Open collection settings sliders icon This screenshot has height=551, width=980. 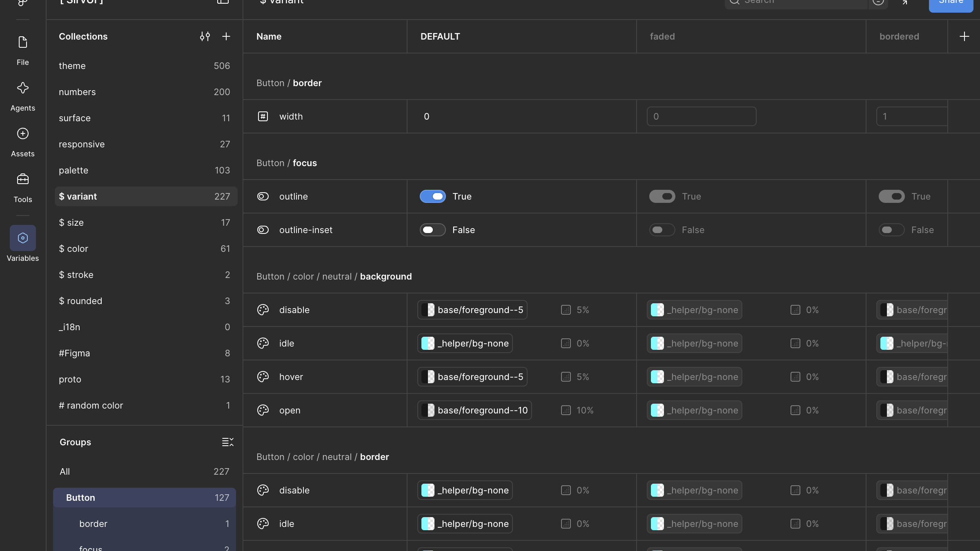click(x=205, y=36)
